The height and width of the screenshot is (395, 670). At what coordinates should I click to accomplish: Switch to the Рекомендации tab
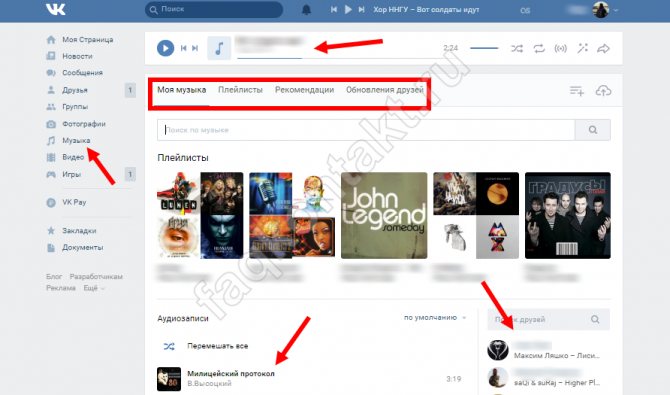pos(304,90)
